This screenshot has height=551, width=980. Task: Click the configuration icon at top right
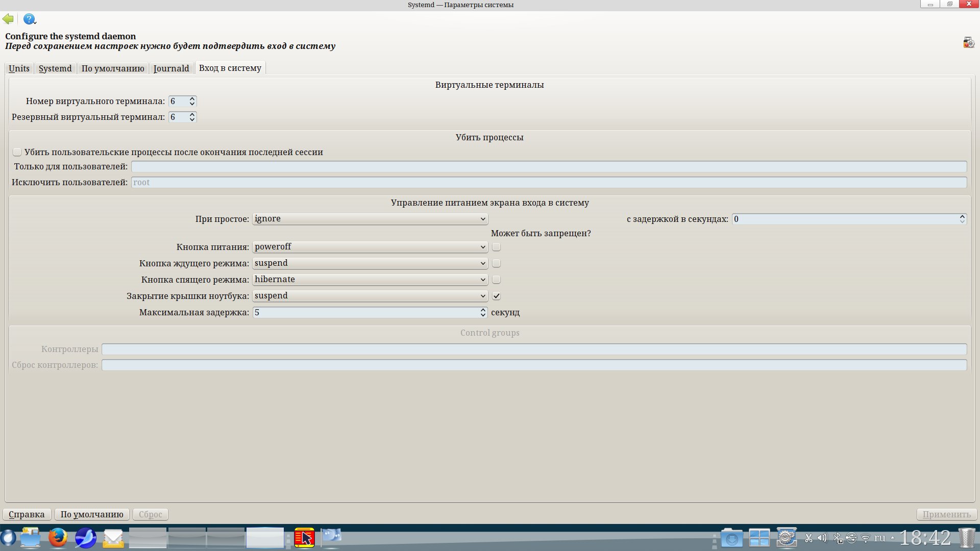tap(968, 42)
